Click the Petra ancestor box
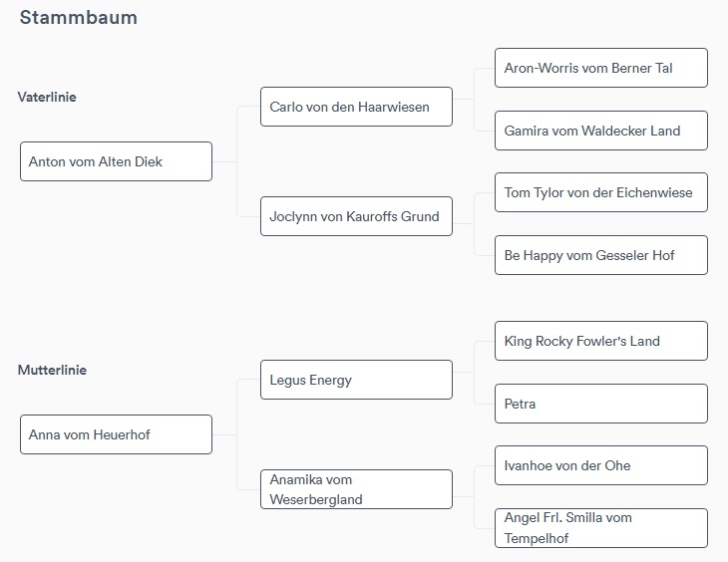This screenshot has height=562, width=728. pyautogui.click(x=601, y=404)
